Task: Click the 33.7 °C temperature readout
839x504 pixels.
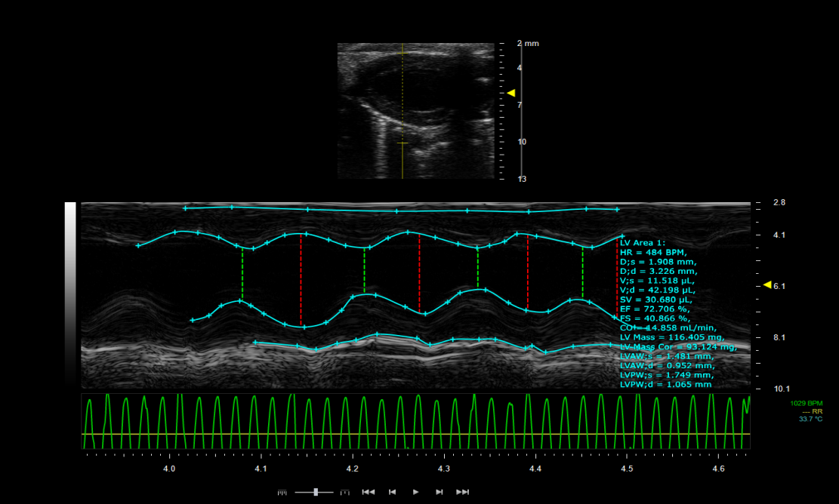Action: pos(810,419)
